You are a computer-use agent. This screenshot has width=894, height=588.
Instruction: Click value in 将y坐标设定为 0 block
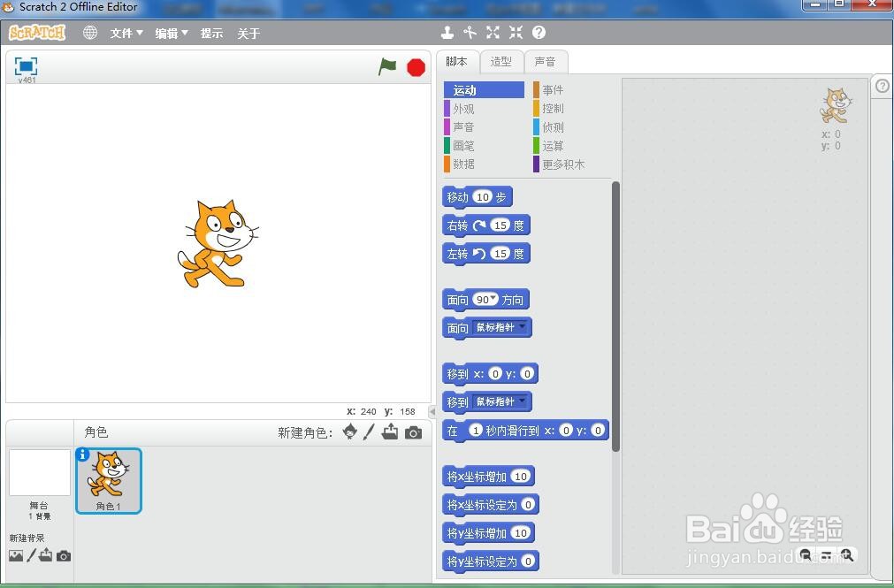pyautogui.click(x=528, y=561)
